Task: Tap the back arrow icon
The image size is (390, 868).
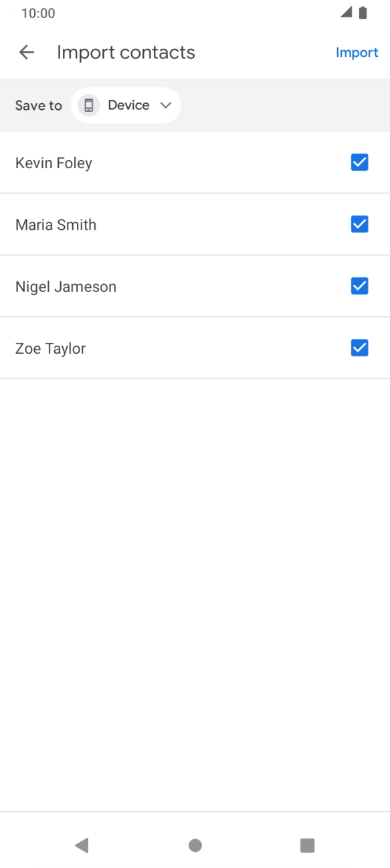Action: click(x=26, y=52)
